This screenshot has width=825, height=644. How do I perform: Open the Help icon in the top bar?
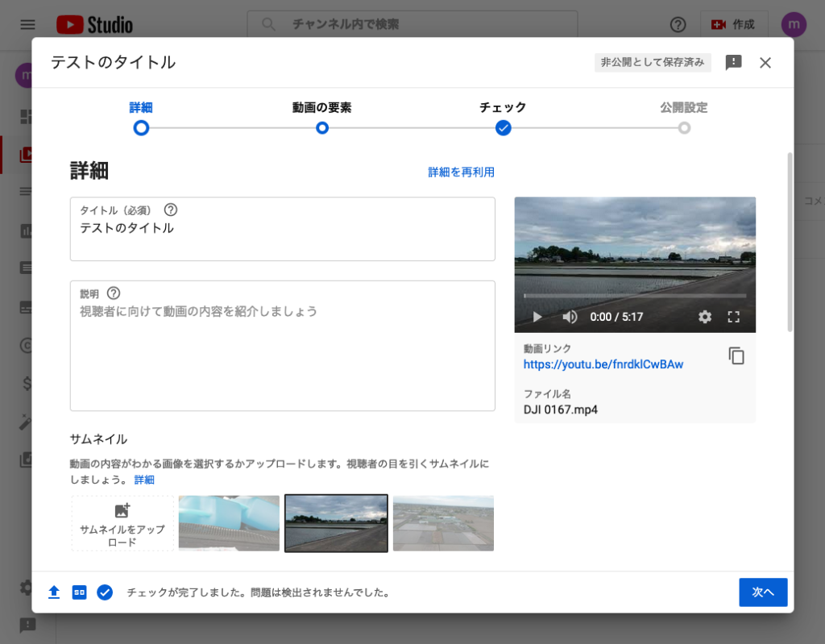coord(678,25)
